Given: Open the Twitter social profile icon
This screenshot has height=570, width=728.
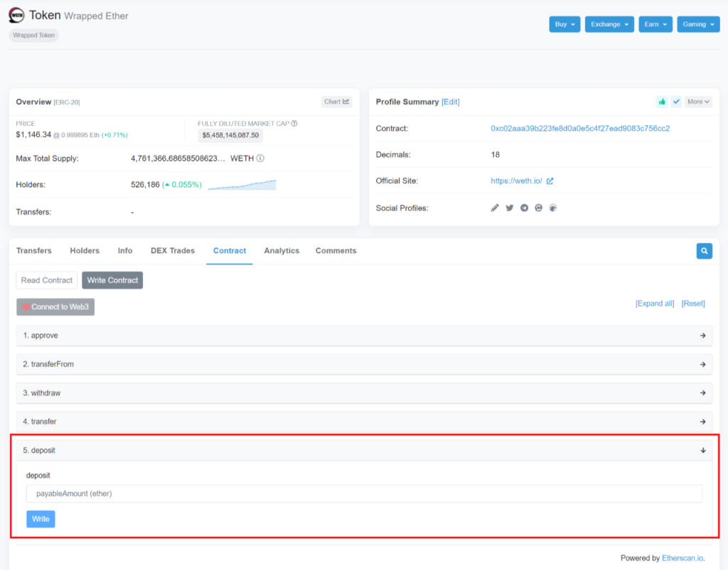Looking at the screenshot, I should (x=509, y=208).
